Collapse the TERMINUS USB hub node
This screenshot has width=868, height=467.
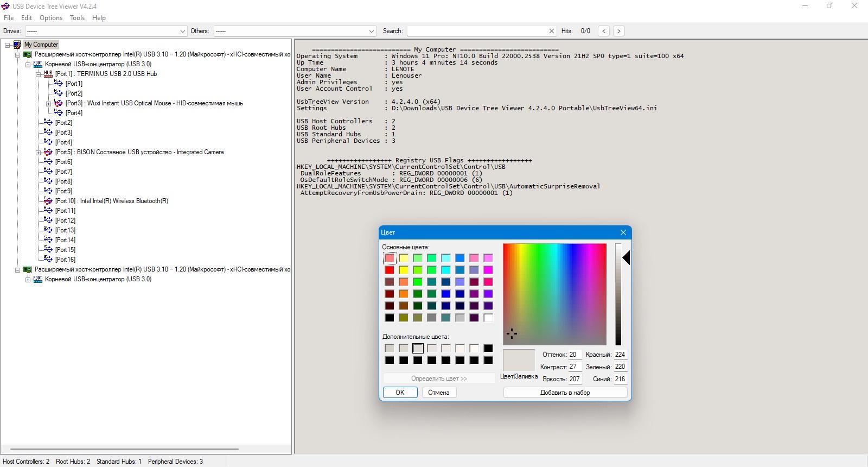coord(38,74)
